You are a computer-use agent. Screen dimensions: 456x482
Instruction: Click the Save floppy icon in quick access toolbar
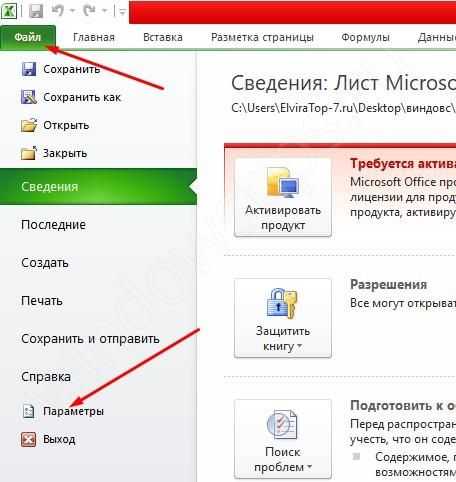[36, 11]
